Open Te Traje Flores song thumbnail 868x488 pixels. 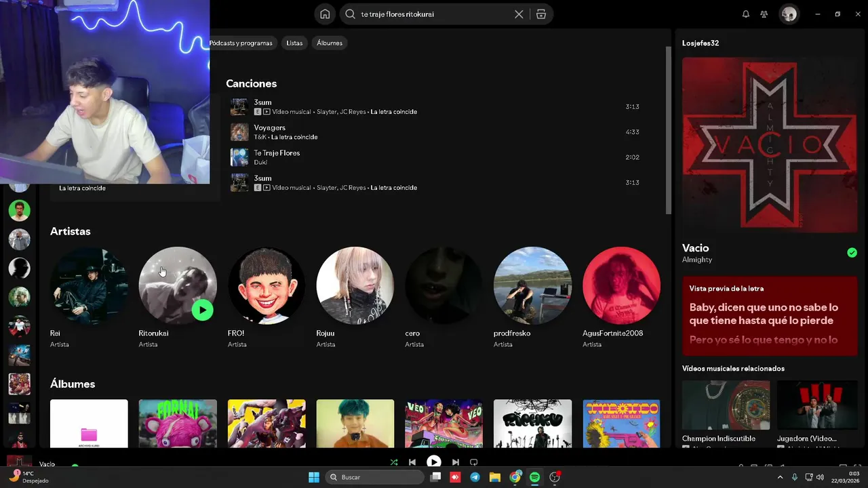click(x=239, y=157)
